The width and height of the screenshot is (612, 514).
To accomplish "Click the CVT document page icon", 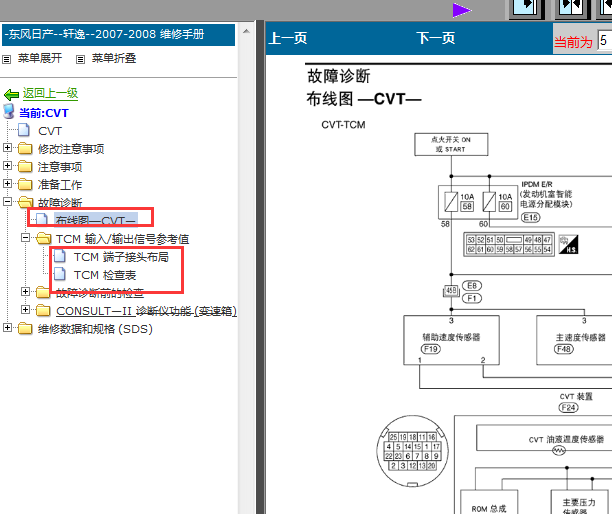I will (x=24, y=130).
